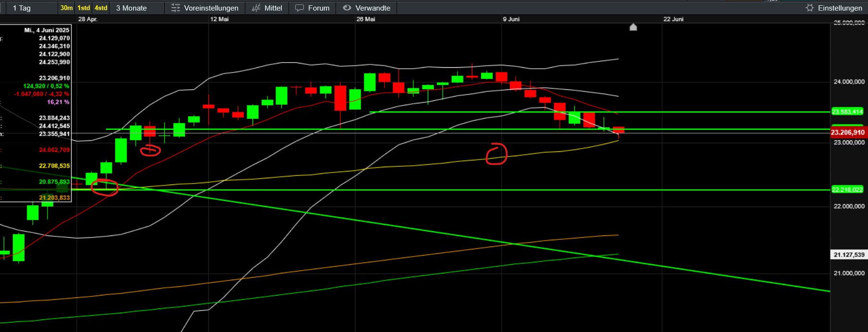Click the 24.412,545 indicator value

click(54, 126)
